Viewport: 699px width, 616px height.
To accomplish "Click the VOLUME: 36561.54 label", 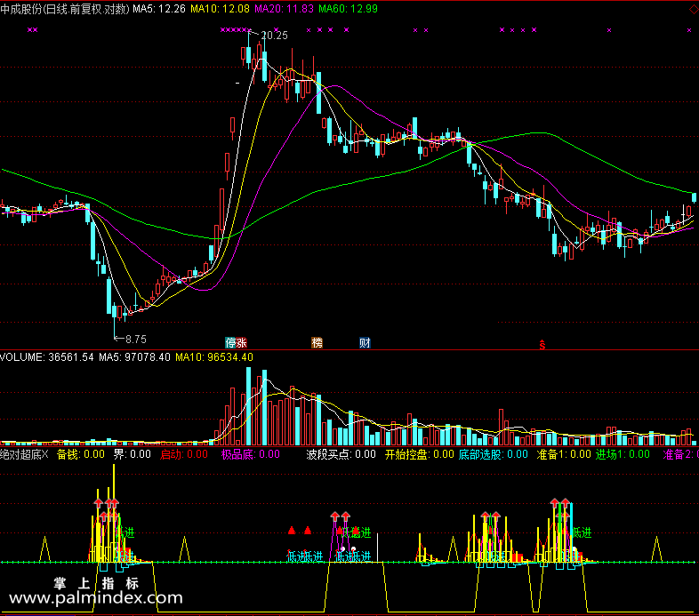I will (x=47, y=357).
